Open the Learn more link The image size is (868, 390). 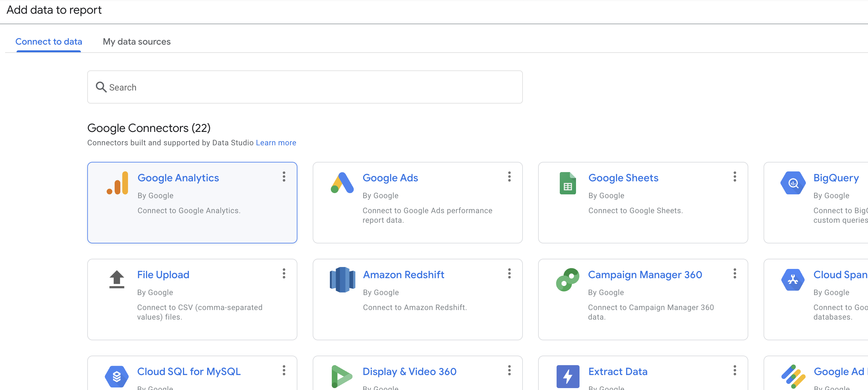point(276,142)
